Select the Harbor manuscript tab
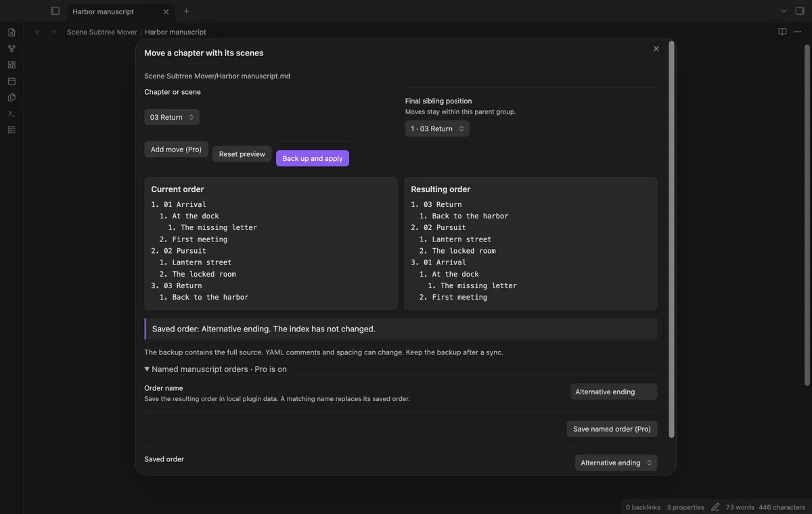 coord(121,11)
